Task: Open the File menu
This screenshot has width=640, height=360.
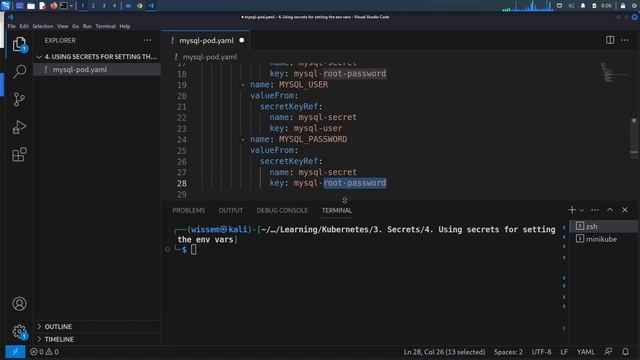Action: (11, 26)
